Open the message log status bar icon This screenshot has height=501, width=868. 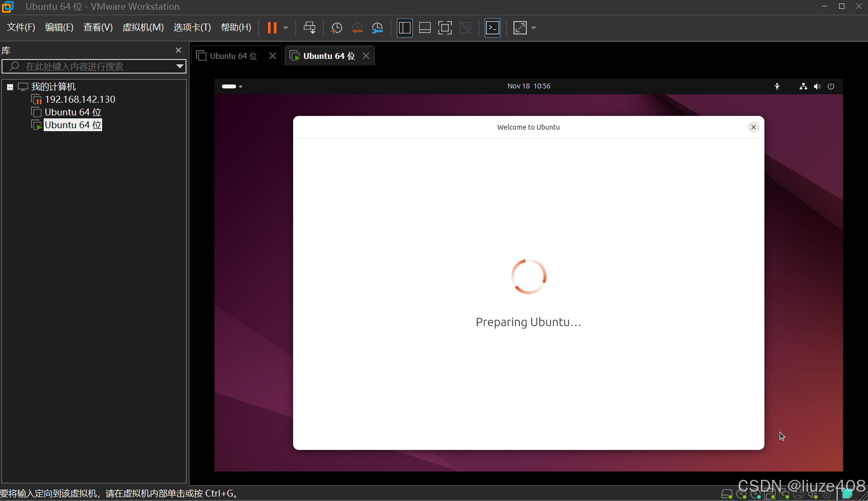click(847, 494)
